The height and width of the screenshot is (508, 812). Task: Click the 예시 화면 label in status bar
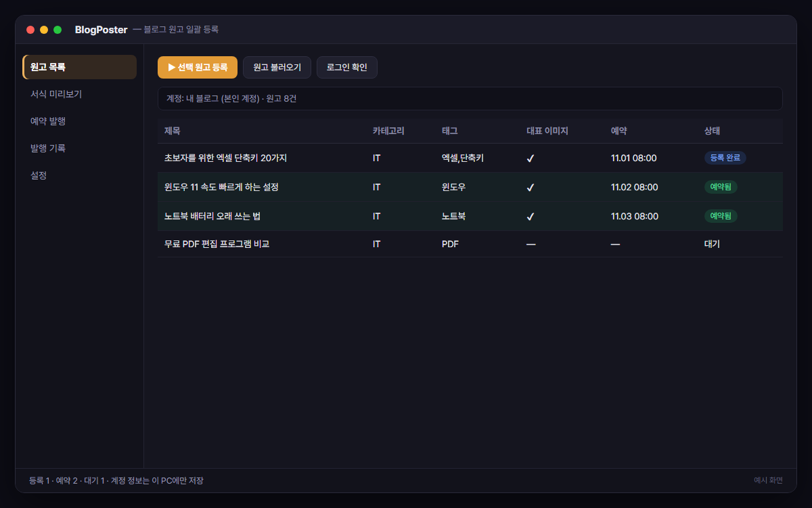click(768, 480)
